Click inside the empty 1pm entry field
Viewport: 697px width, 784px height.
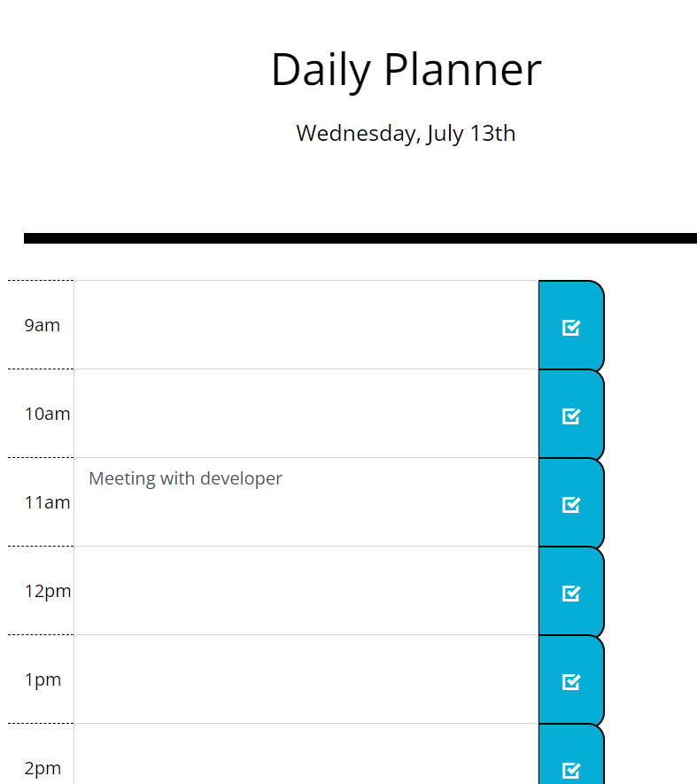301,679
